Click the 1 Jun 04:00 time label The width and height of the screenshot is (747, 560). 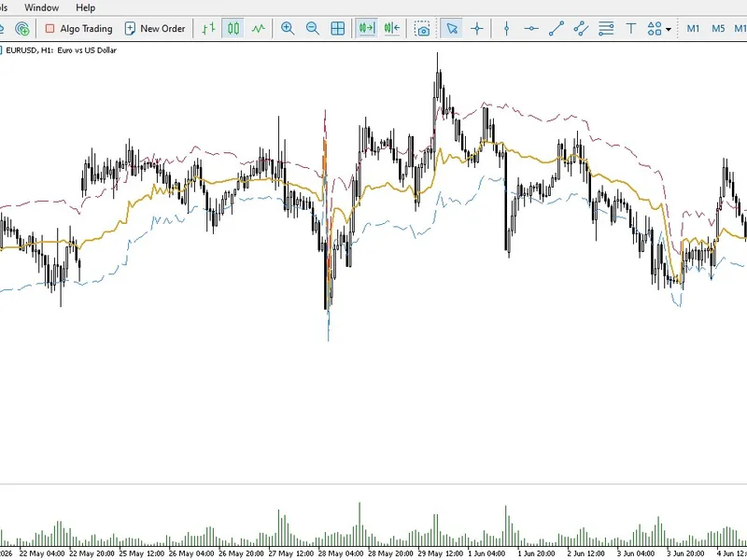click(x=486, y=553)
